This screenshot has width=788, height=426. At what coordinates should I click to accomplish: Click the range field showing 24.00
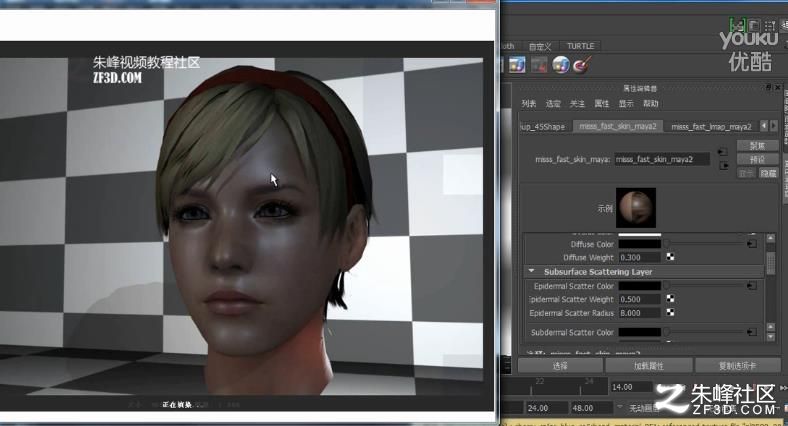pyautogui.click(x=547, y=408)
